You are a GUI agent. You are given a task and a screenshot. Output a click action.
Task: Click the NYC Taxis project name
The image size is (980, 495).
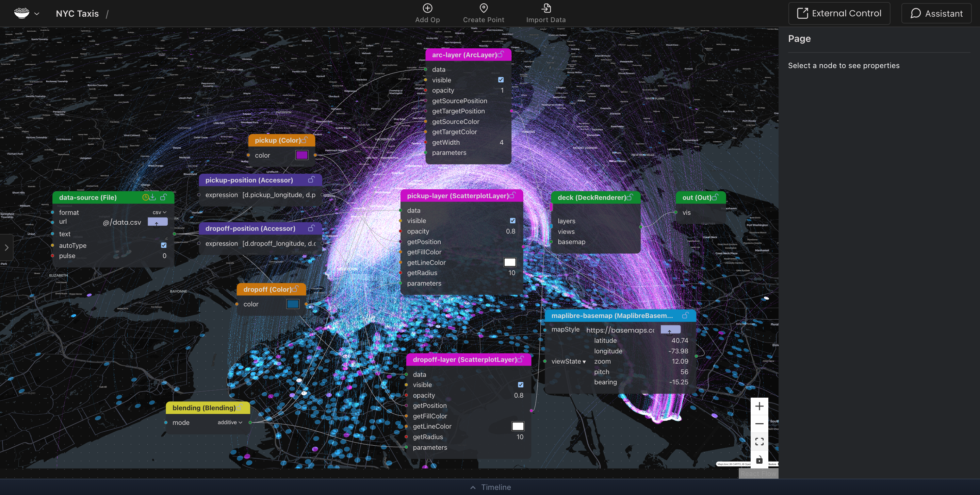coord(77,14)
